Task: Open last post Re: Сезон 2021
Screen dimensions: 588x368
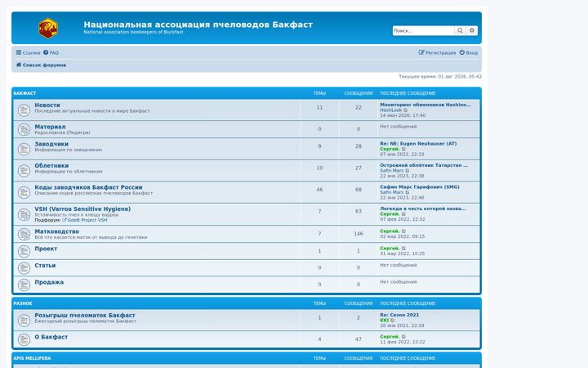Action: click(x=399, y=315)
